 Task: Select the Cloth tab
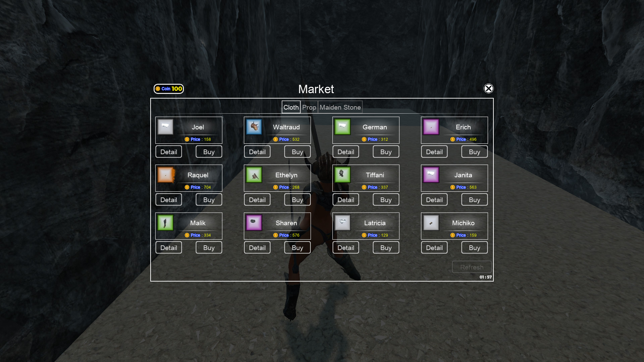pyautogui.click(x=291, y=107)
